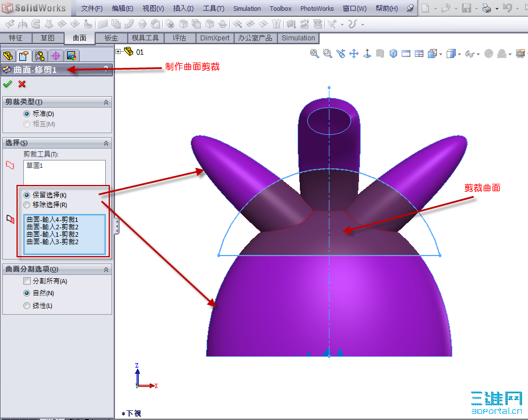
Task: Click the Normal To view icon
Action: [367, 53]
